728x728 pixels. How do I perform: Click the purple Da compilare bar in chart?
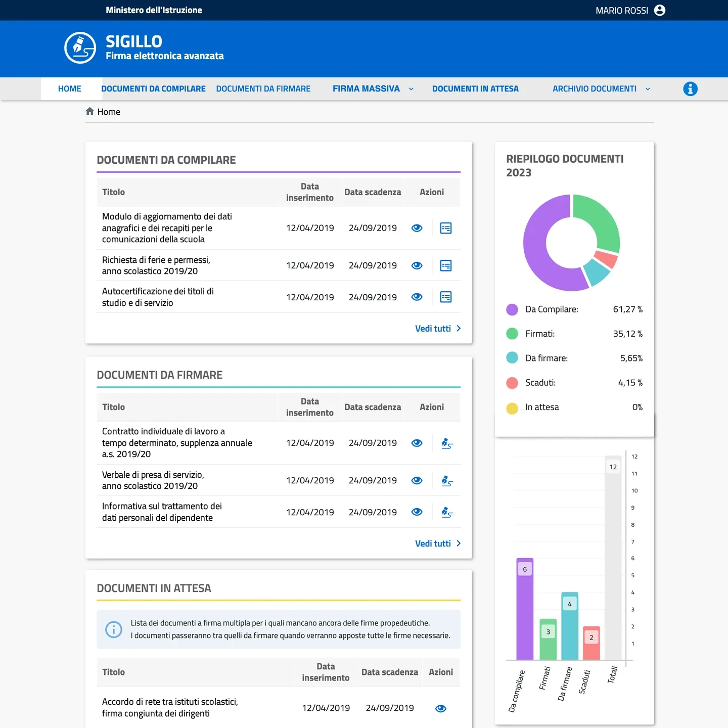[x=525, y=609]
